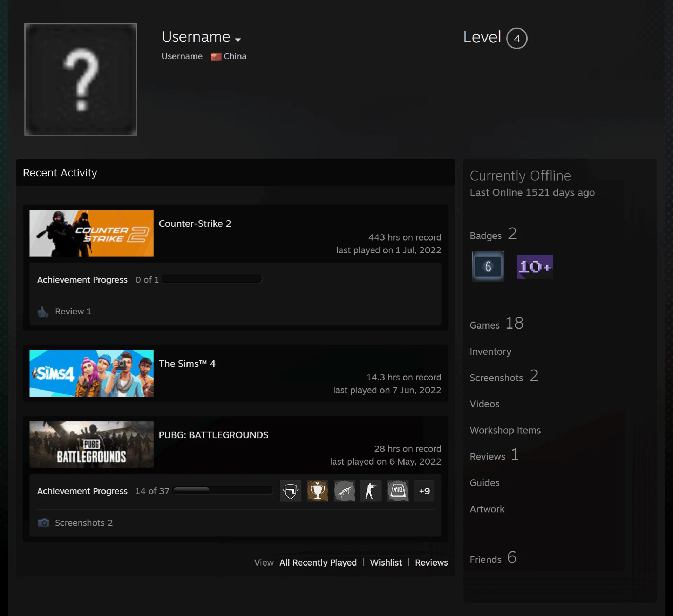673x616 pixels.
Task: Click the #10 PUBG achievement icon
Action: [398, 491]
